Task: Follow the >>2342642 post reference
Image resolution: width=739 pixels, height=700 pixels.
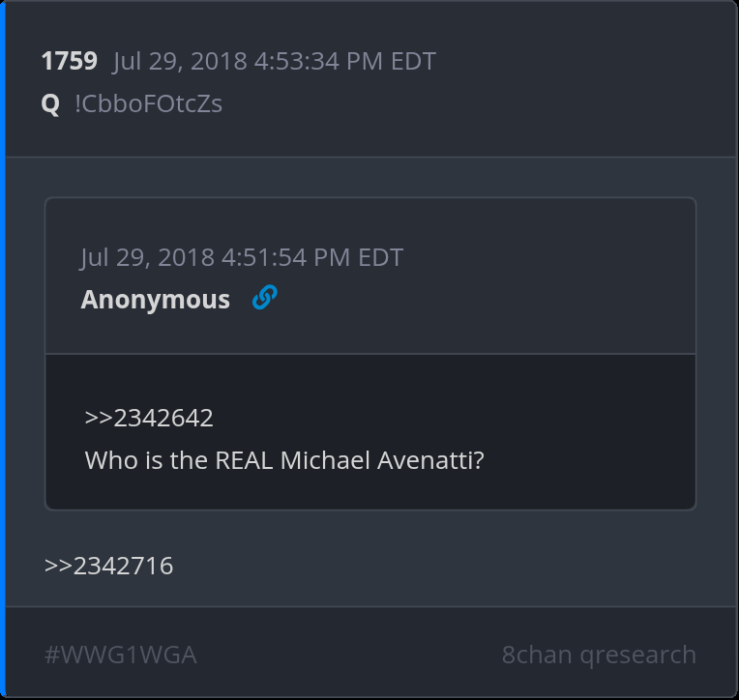Action: tap(149, 418)
